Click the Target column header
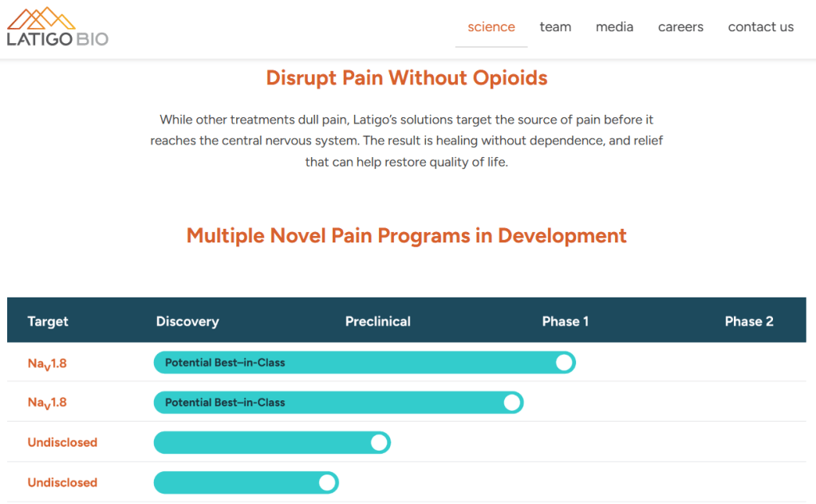Screen dimensions: 816x504 coord(48,321)
